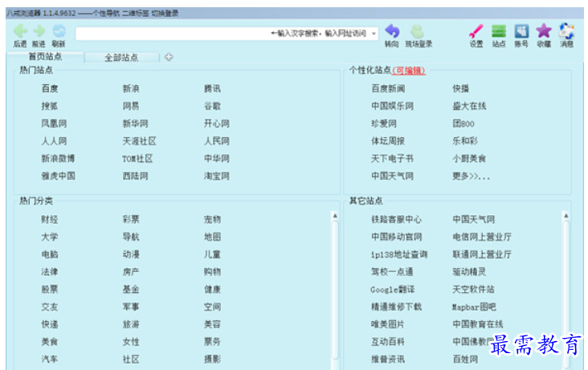This screenshot has width=588, height=370.
Task: Open the 天空软件站 link
Action: (473, 290)
